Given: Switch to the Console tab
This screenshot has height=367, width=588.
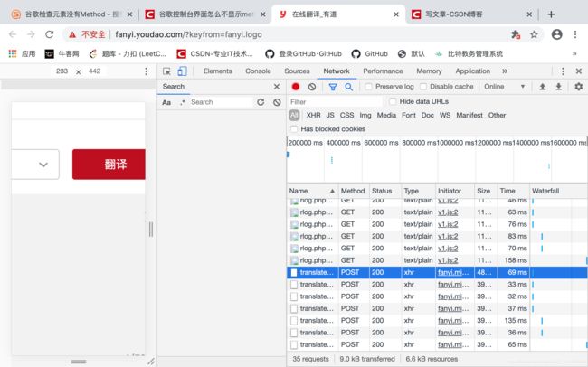Looking at the screenshot, I should click(258, 71).
